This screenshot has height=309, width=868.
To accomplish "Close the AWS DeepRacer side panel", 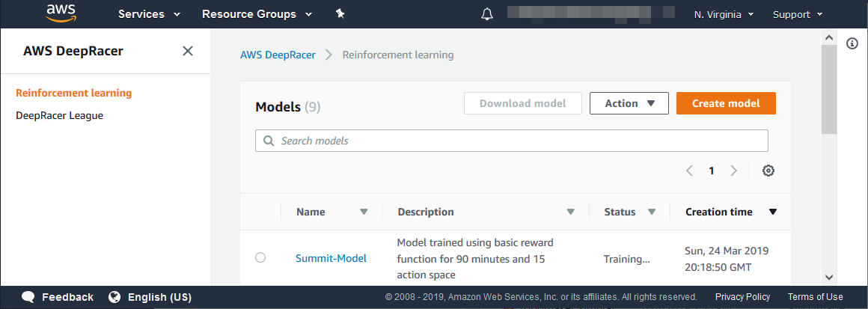I will coord(188,51).
